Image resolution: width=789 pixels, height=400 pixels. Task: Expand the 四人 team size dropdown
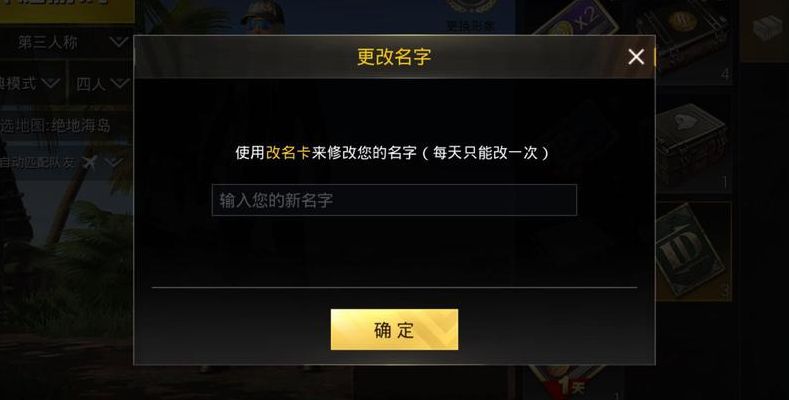(101, 84)
